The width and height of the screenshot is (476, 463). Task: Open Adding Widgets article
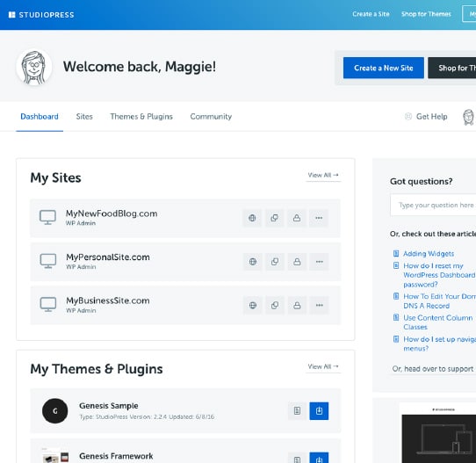pos(429,254)
